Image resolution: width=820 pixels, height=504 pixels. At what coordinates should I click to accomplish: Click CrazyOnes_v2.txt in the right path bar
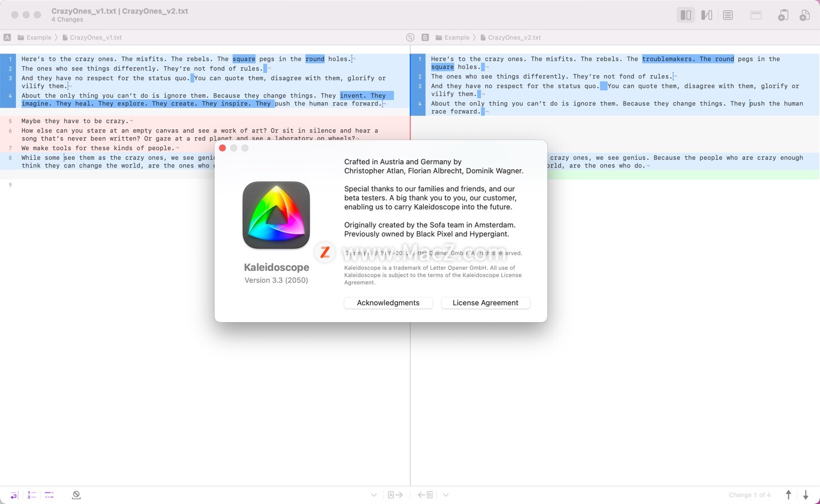[x=511, y=37]
